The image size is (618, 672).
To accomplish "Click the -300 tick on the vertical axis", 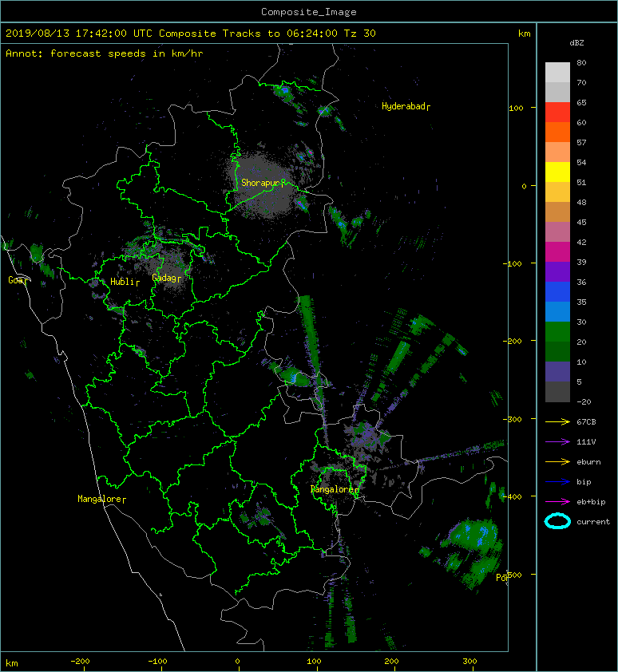I will [513, 419].
